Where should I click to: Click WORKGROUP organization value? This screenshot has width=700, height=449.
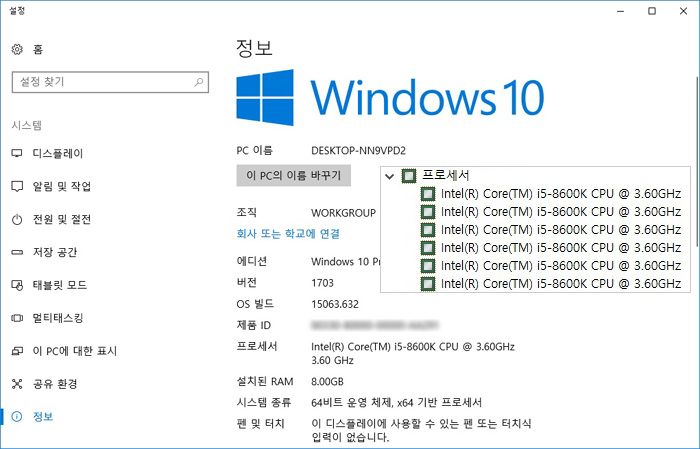pos(343,213)
